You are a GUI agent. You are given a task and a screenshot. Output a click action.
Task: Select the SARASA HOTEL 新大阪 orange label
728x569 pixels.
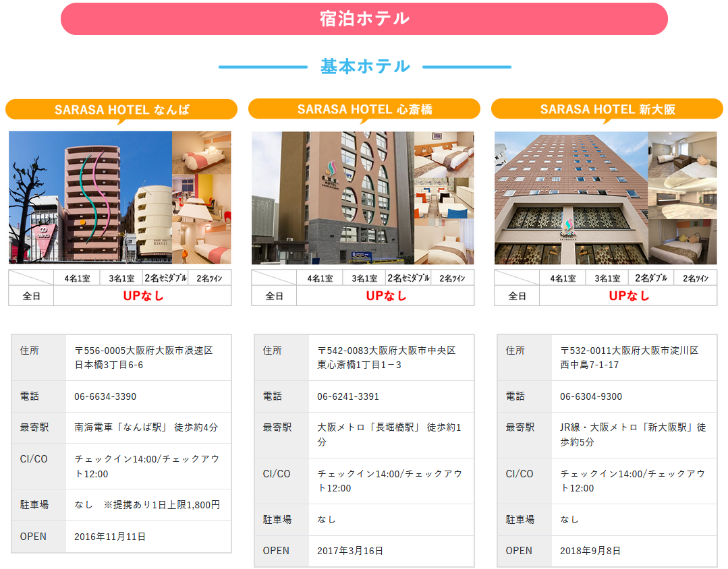[x=607, y=109]
